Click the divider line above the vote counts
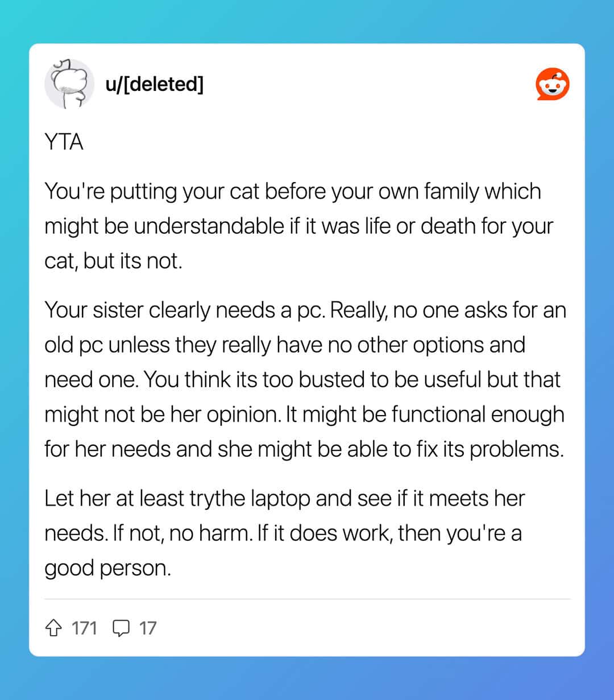Image resolution: width=614 pixels, height=700 pixels. (307, 599)
